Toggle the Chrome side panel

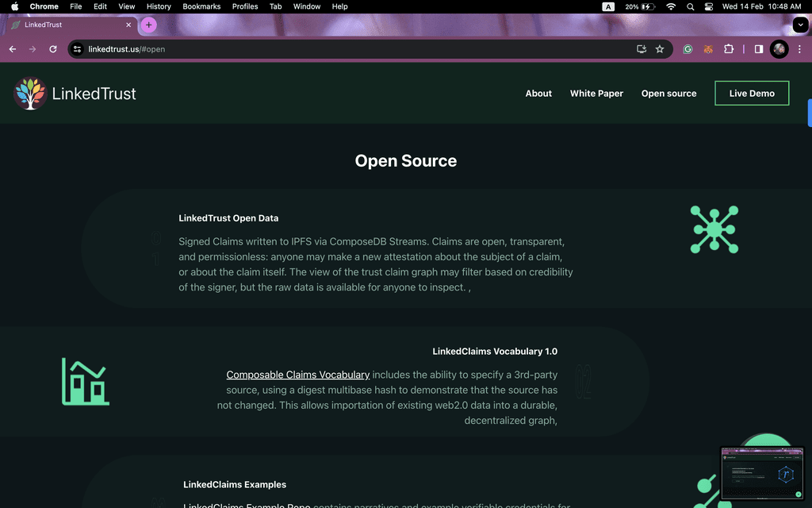(x=759, y=49)
